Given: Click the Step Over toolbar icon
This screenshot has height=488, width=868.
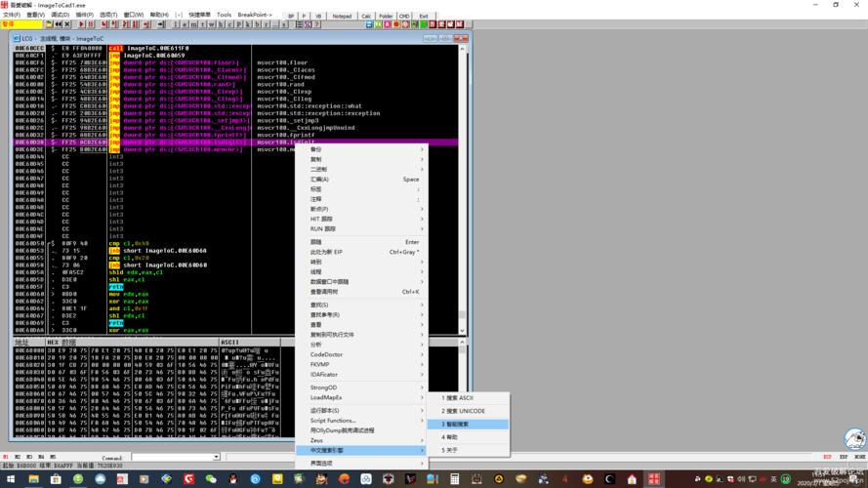Looking at the screenshot, I should (114, 24).
